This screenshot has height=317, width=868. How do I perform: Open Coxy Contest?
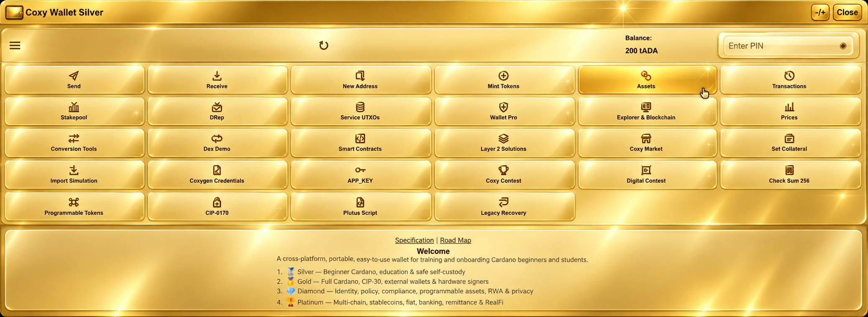click(504, 175)
